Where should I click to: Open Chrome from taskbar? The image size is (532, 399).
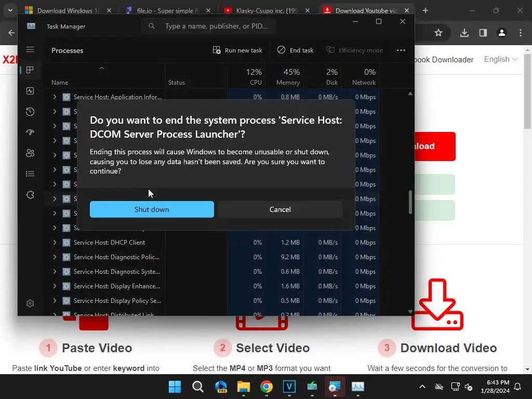tap(267, 387)
